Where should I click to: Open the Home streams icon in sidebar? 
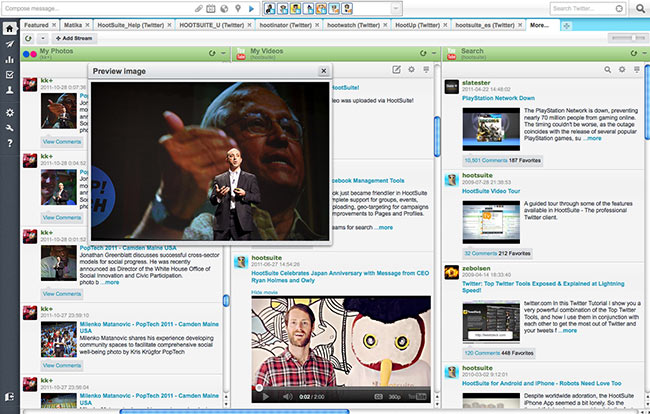[10, 29]
